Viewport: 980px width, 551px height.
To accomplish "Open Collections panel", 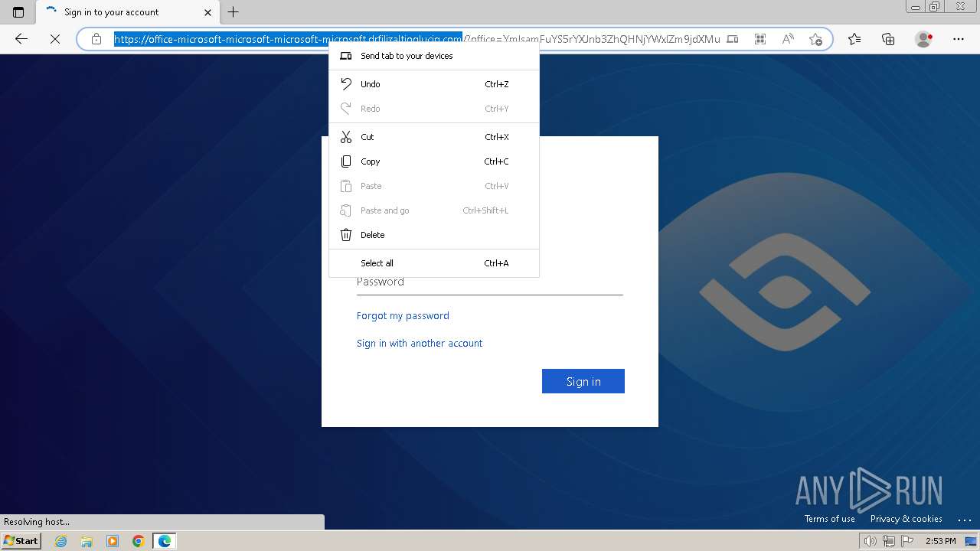I will pyautogui.click(x=888, y=39).
